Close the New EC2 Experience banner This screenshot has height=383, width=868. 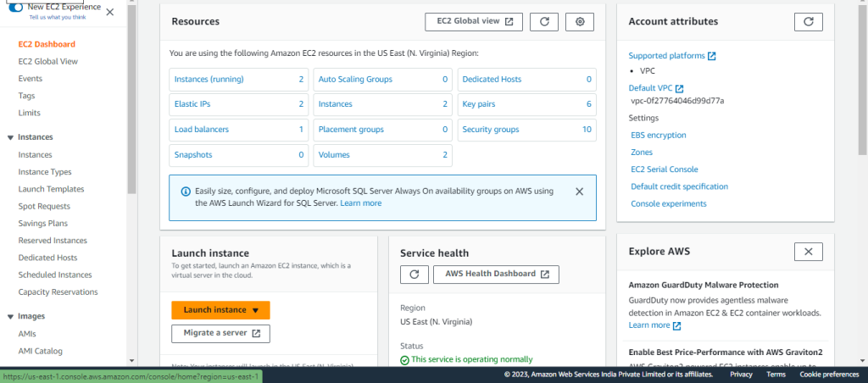pos(109,12)
